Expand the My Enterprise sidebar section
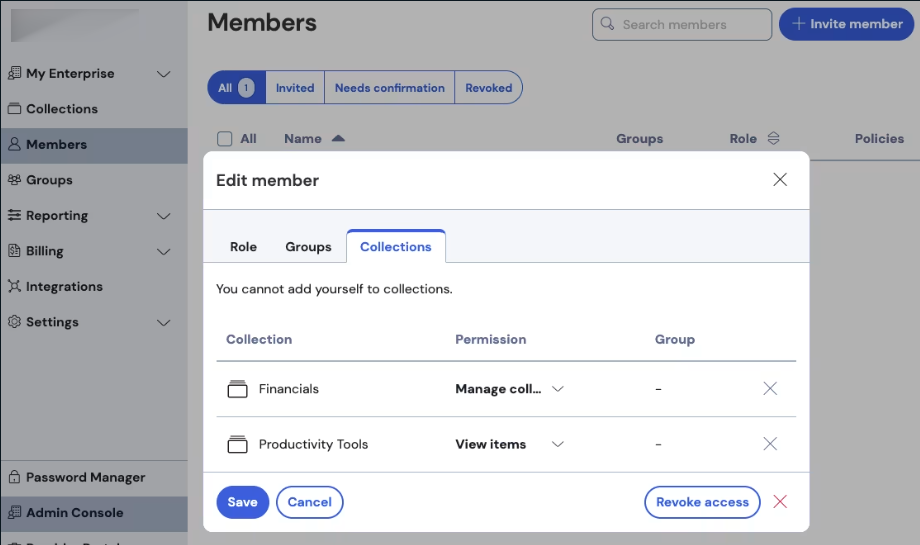 click(164, 74)
